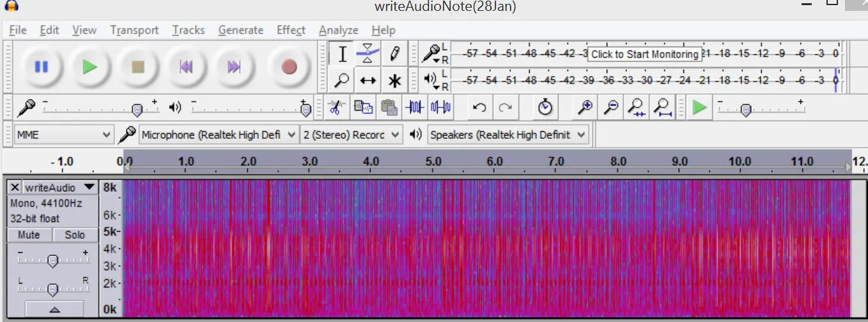
Task: Collapse the track with the triangle button
Action: pyautogui.click(x=54, y=309)
